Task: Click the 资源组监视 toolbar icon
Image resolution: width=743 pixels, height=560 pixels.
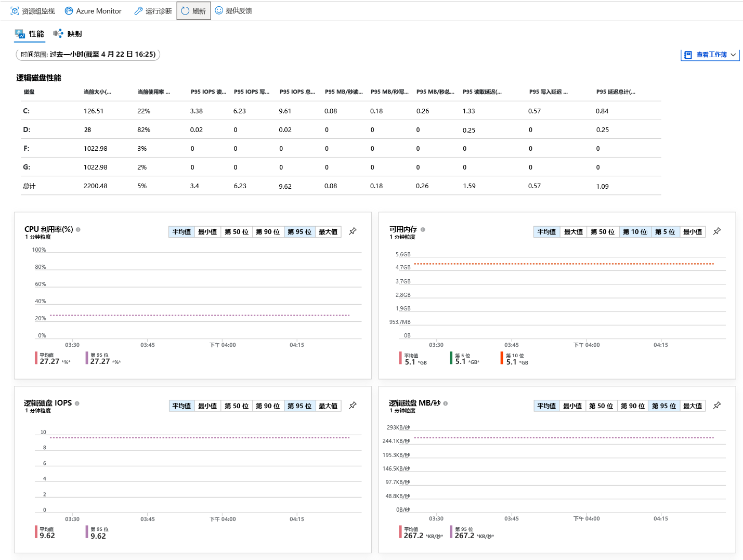Action: pyautogui.click(x=32, y=10)
